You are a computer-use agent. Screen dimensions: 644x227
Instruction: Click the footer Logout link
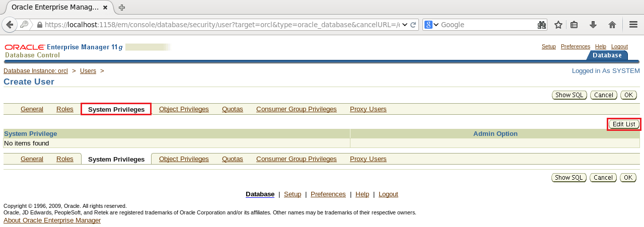[388, 194]
